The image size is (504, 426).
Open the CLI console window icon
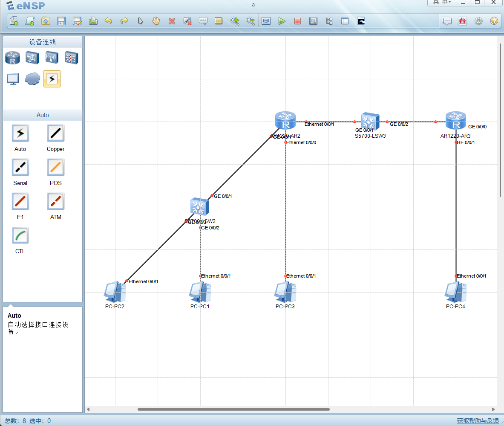tap(361, 21)
